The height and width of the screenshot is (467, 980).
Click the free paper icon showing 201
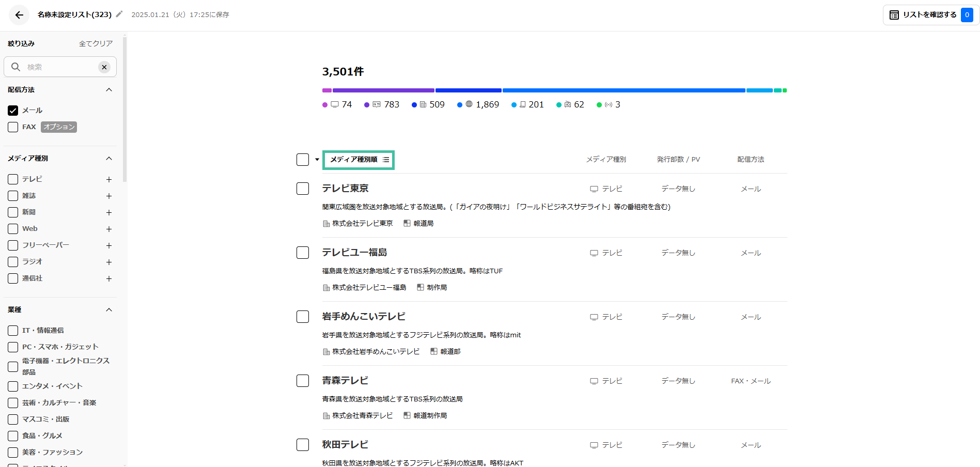click(x=523, y=104)
